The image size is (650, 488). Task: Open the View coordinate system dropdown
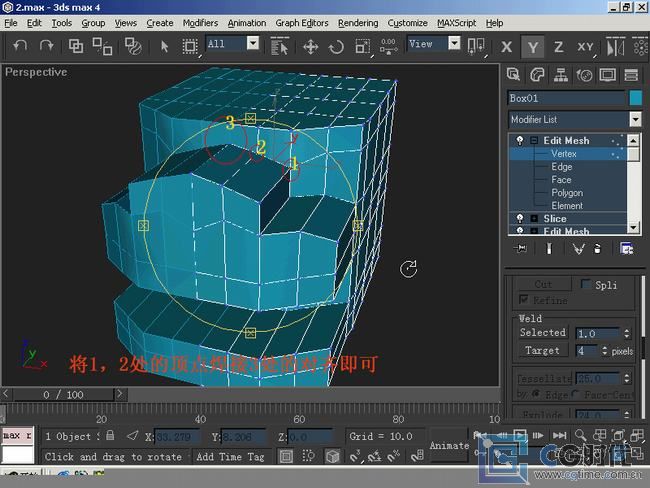pos(454,43)
